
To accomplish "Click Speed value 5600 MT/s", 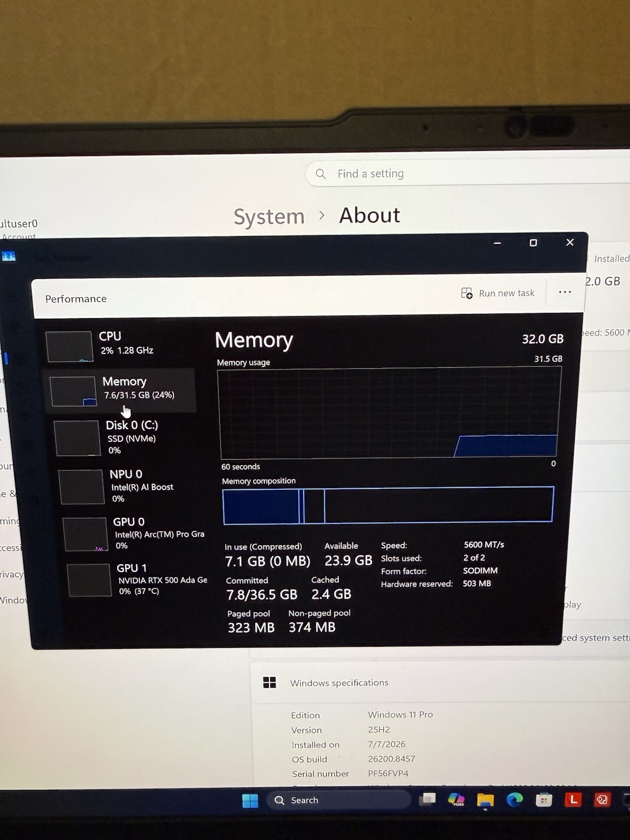I will 484,545.
